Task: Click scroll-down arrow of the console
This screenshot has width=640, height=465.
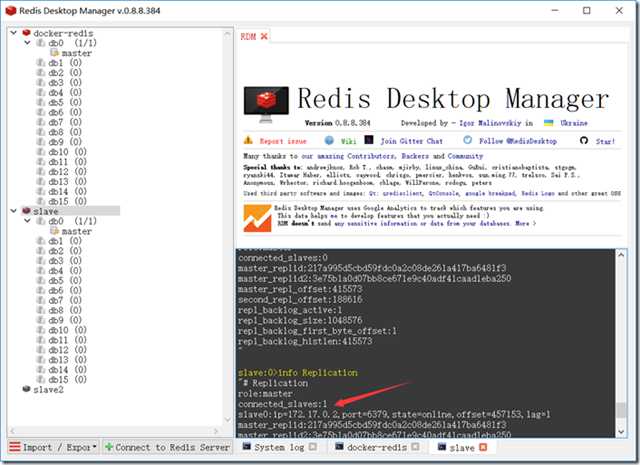Action: click(x=621, y=432)
